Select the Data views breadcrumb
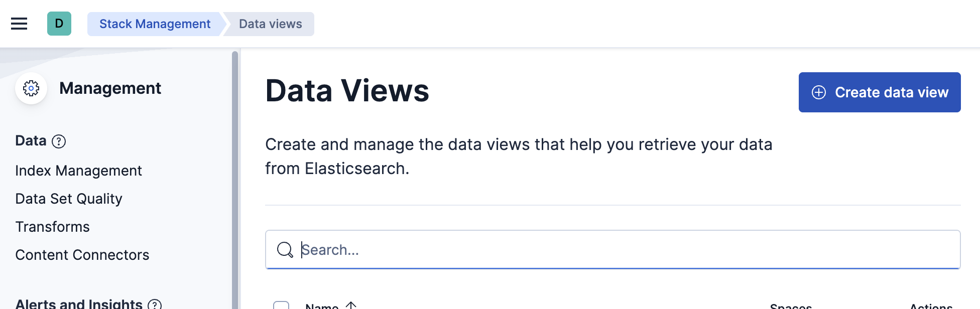Screen dimensions: 980x309 pos(270,24)
